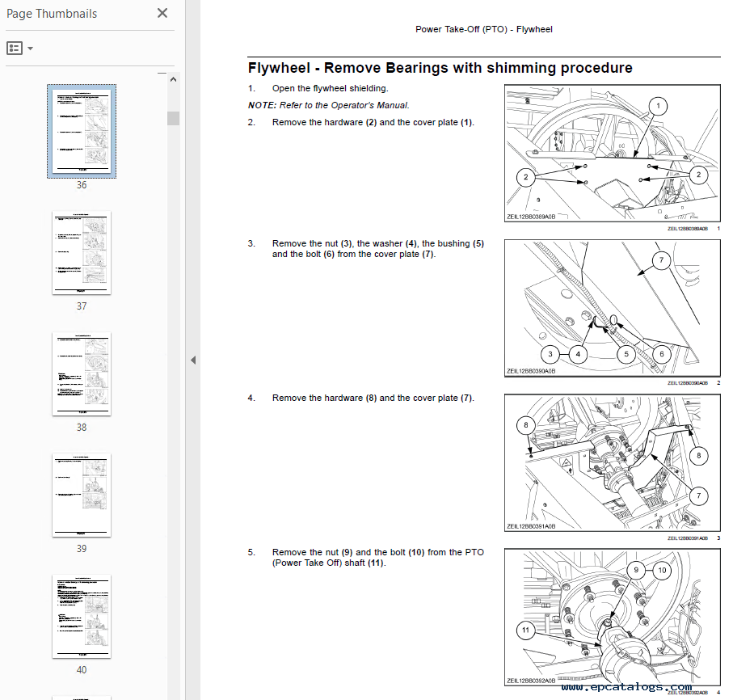This screenshot has width=733, height=700.
Task: Click the page number label 37
Action: (82, 306)
